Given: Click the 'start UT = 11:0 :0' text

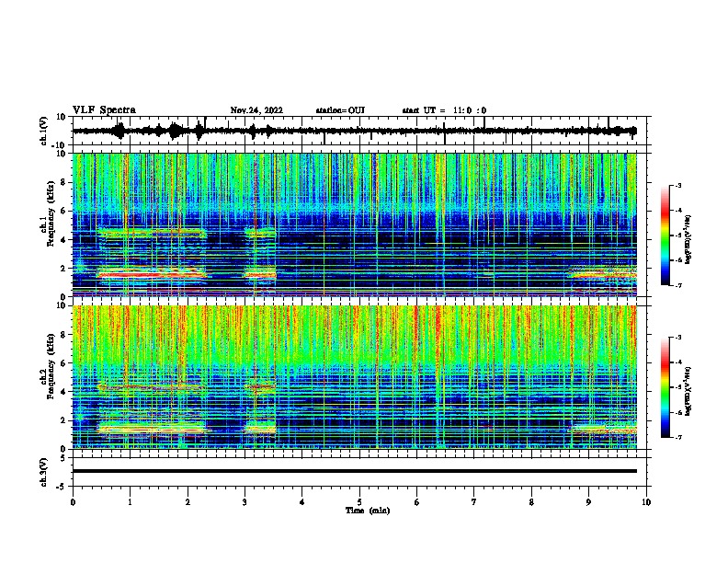Looking at the screenshot, I should [x=444, y=110].
